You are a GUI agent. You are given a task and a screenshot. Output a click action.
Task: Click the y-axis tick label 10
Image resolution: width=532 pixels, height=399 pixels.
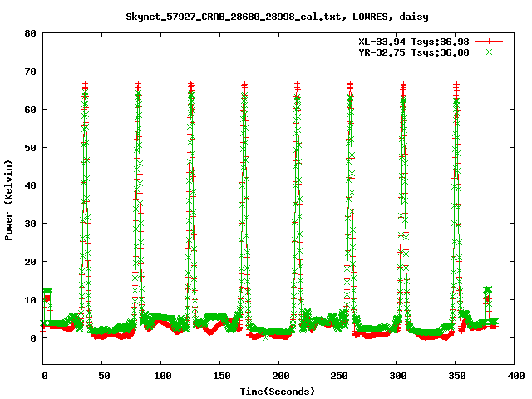tap(31, 300)
